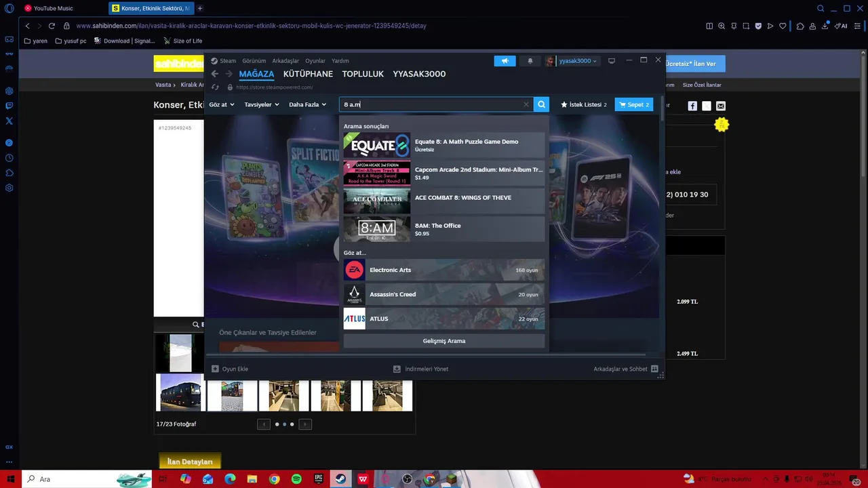Browse ATLUS publisher row
Image resolution: width=868 pixels, height=488 pixels.
pyautogui.click(x=444, y=319)
